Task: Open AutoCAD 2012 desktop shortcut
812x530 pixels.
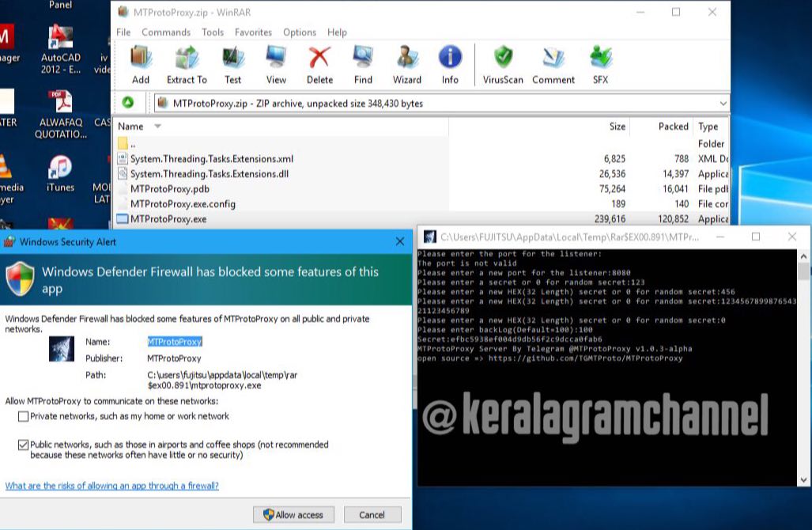Action: [61, 49]
